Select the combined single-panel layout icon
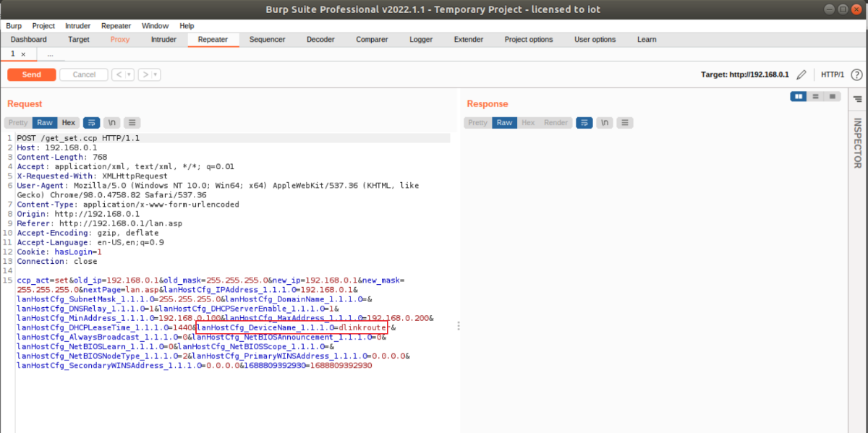This screenshot has height=433, width=868. 833,96
